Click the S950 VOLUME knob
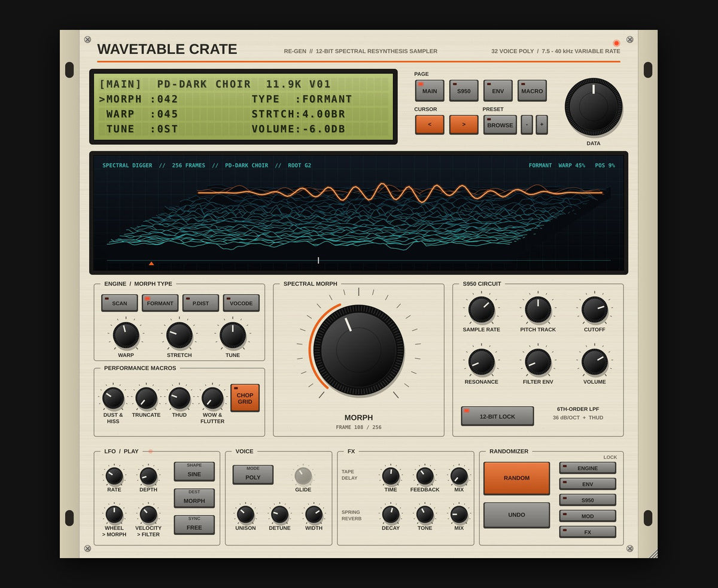 594,362
